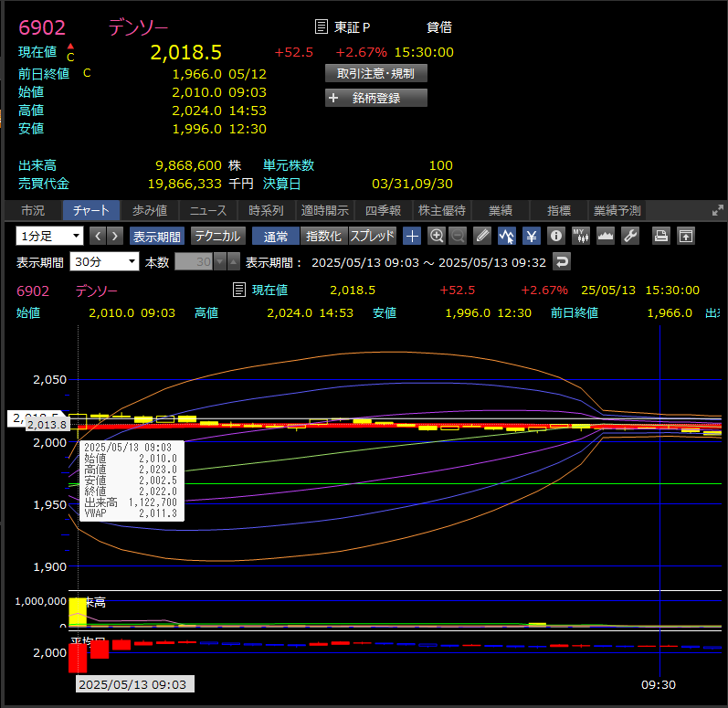The image size is (728, 708).
Task: Select the スプレッド chart mode
Action: coord(372,236)
